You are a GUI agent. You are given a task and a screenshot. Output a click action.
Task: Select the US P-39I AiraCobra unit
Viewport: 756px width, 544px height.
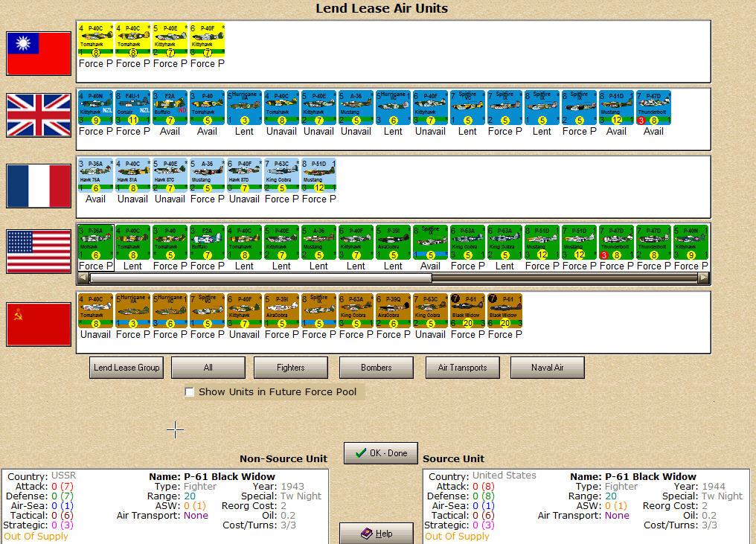click(393, 242)
